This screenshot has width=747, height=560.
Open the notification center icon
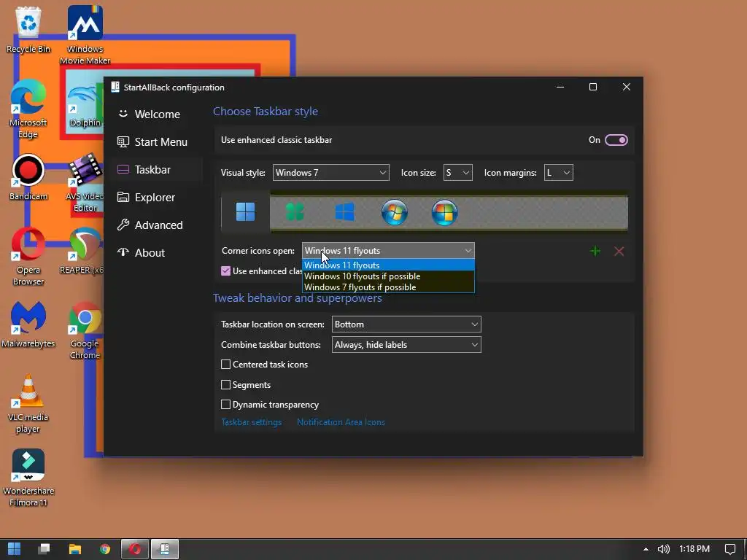pos(729,549)
